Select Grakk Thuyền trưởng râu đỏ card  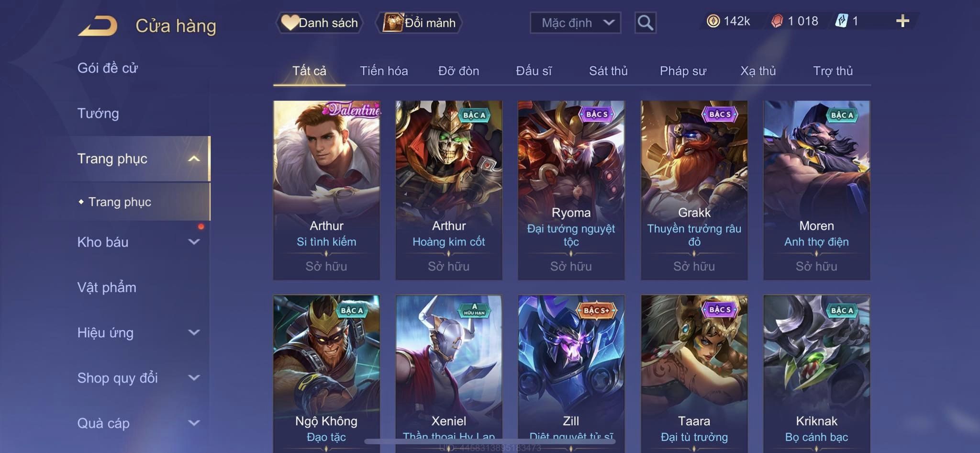coord(694,190)
